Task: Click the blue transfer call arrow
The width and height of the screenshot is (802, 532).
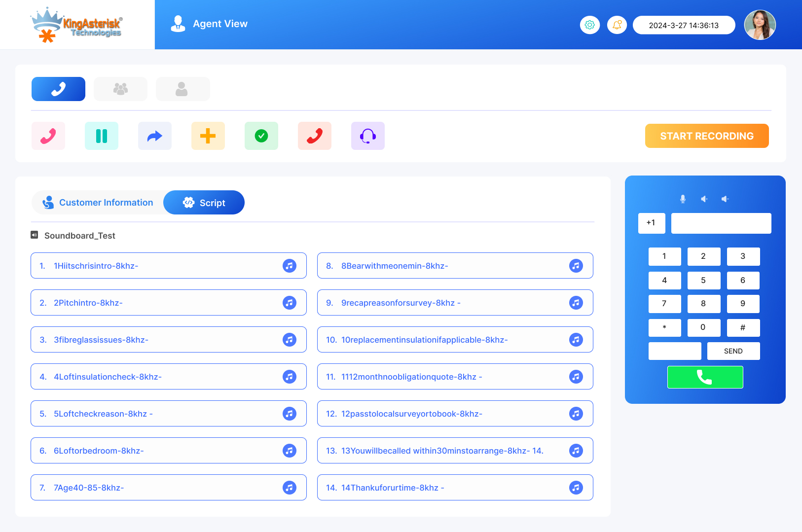Action: coord(155,136)
